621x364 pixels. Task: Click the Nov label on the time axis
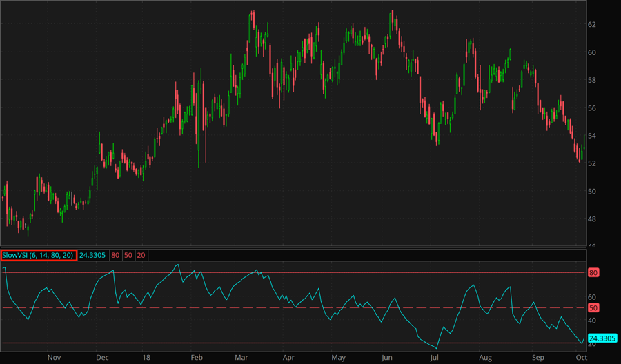pyautogui.click(x=55, y=358)
